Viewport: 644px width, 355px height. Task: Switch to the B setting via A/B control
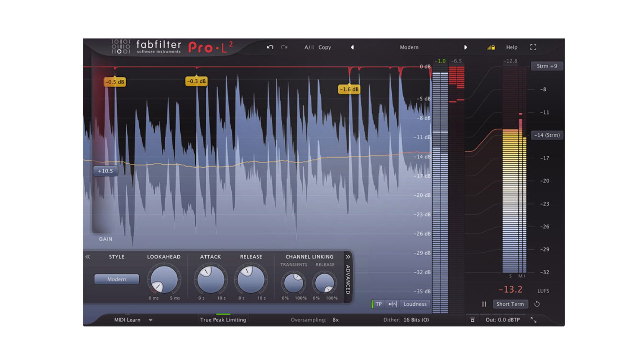coord(312,47)
